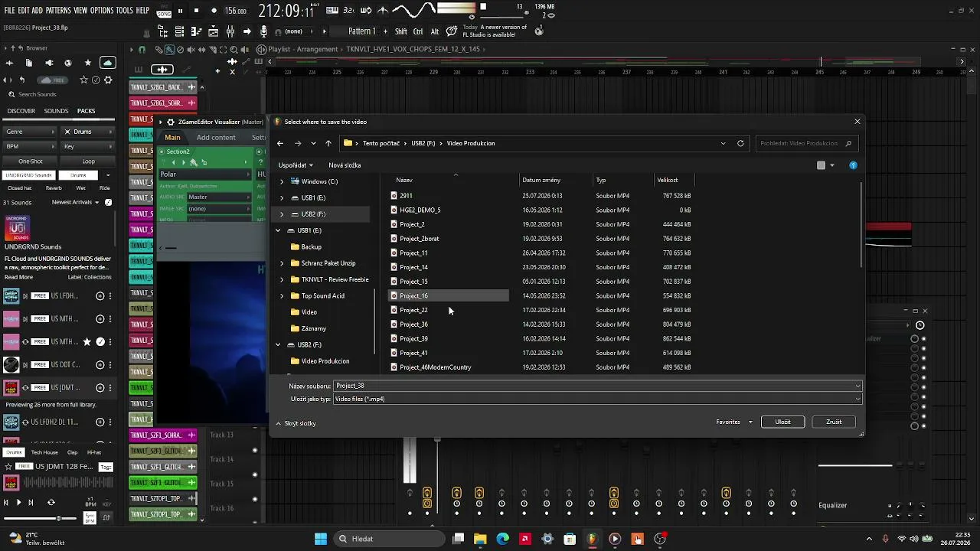
Task: Go up one folder level in save dialog
Action: point(328,143)
